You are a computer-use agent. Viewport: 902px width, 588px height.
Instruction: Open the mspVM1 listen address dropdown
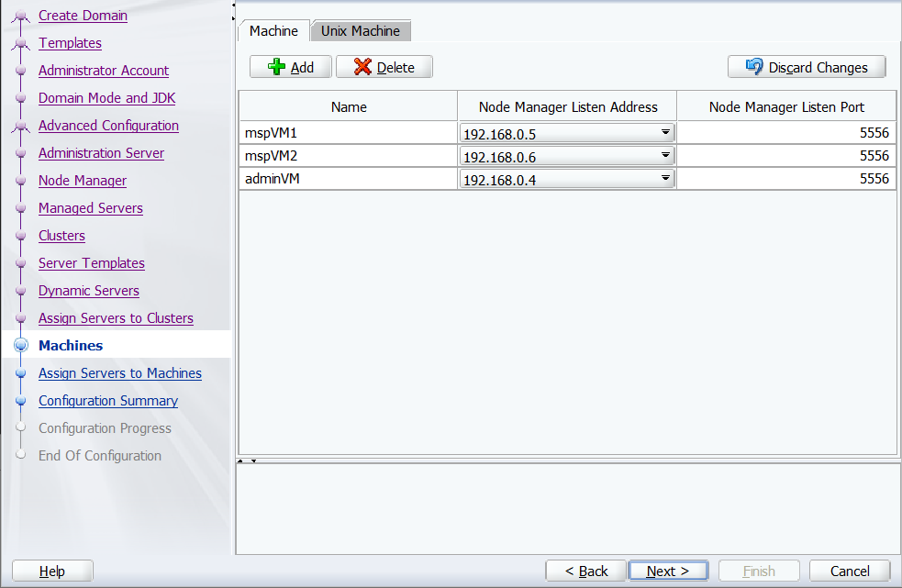(666, 131)
